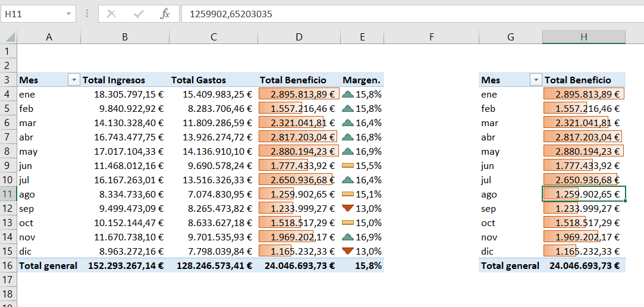This screenshot has height=307, width=644.
Task: Click data bar cell 2.895.813,89 € in column H
Action: (x=584, y=94)
